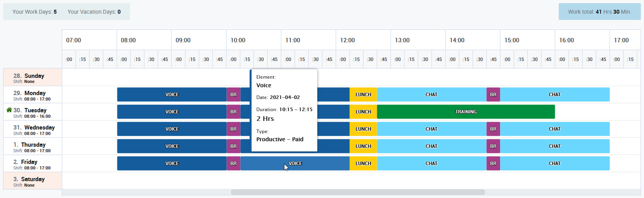Click the home icon beside Tuesday

click(9, 110)
